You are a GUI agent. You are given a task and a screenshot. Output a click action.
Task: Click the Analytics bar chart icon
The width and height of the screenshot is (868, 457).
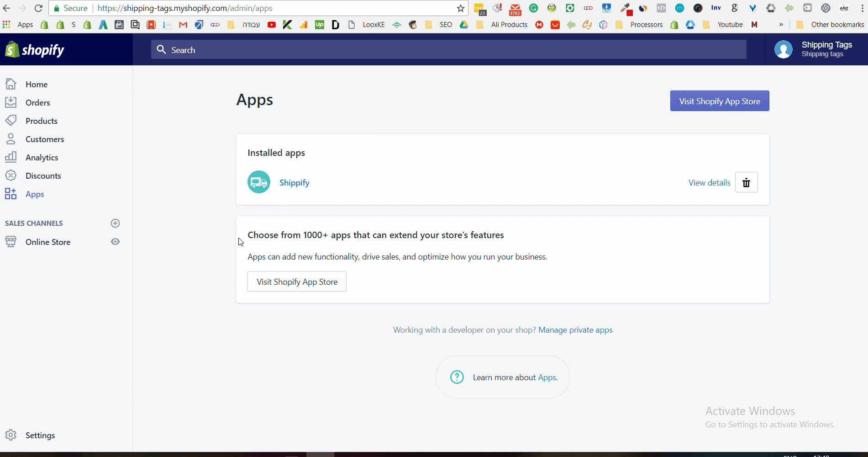pyautogui.click(x=11, y=157)
